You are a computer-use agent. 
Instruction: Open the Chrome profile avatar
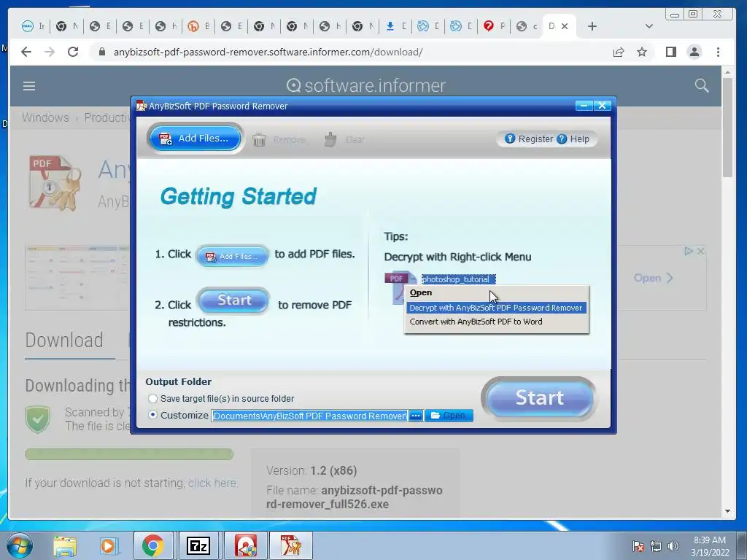coord(694,52)
